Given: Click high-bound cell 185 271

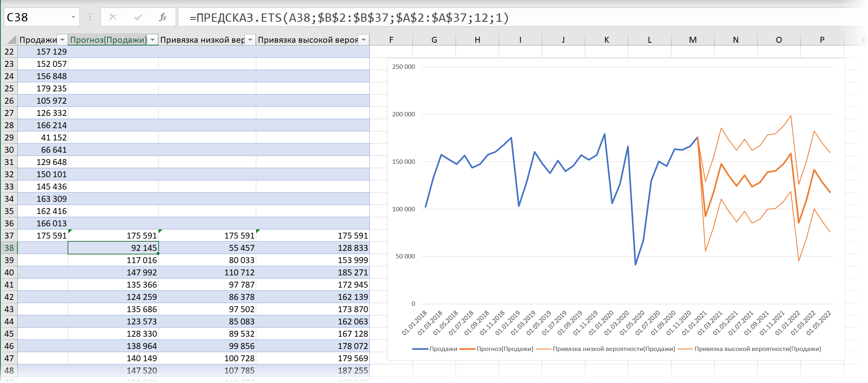Looking at the screenshot, I should (x=313, y=272).
